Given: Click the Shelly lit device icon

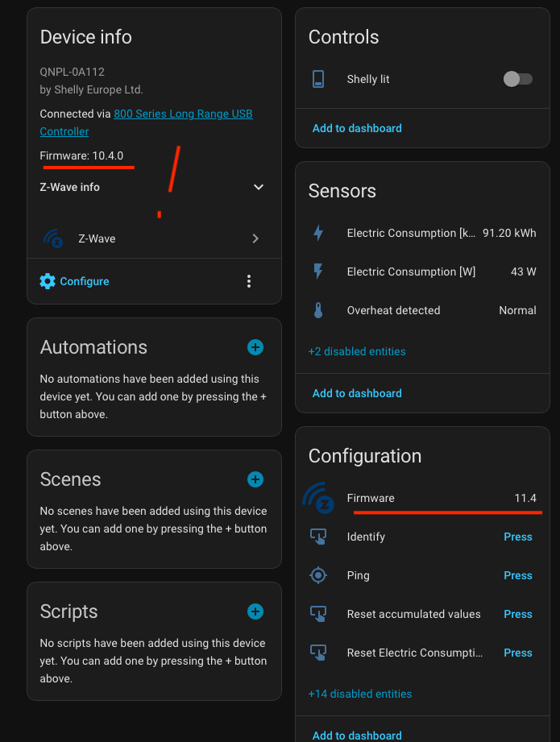Looking at the screenshot, I should [x=318, y=79].
